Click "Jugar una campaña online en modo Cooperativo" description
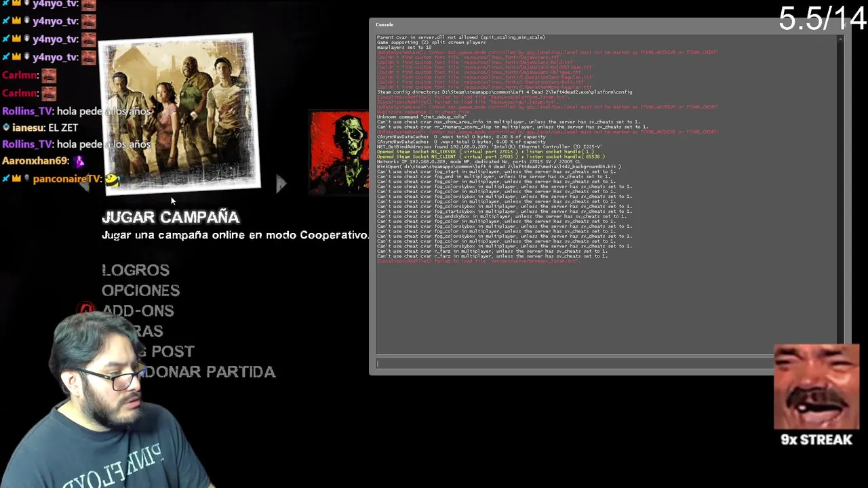 [x=235, y=235]
